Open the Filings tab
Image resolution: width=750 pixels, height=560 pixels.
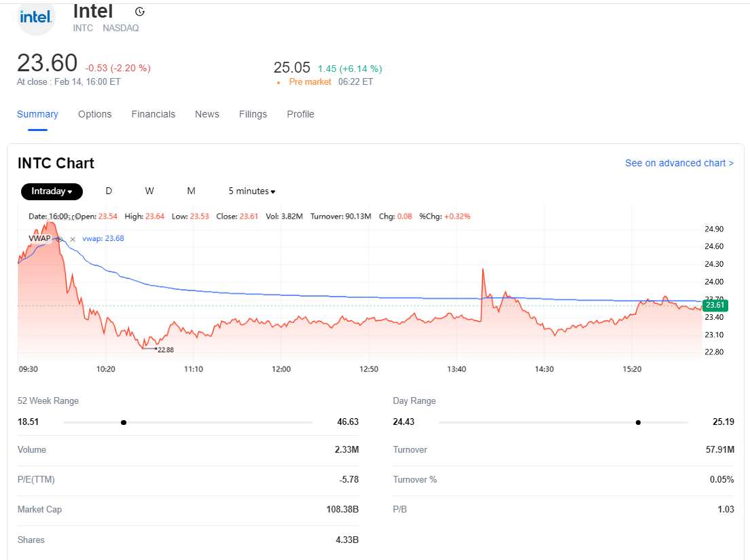pyautogui.click(x=253, y=114)
